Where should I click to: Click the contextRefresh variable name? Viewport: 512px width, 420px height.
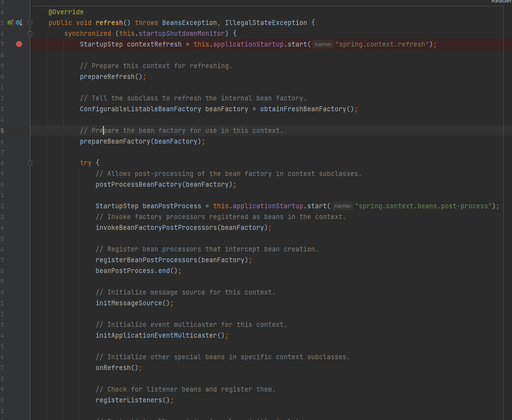click(154, 45)
